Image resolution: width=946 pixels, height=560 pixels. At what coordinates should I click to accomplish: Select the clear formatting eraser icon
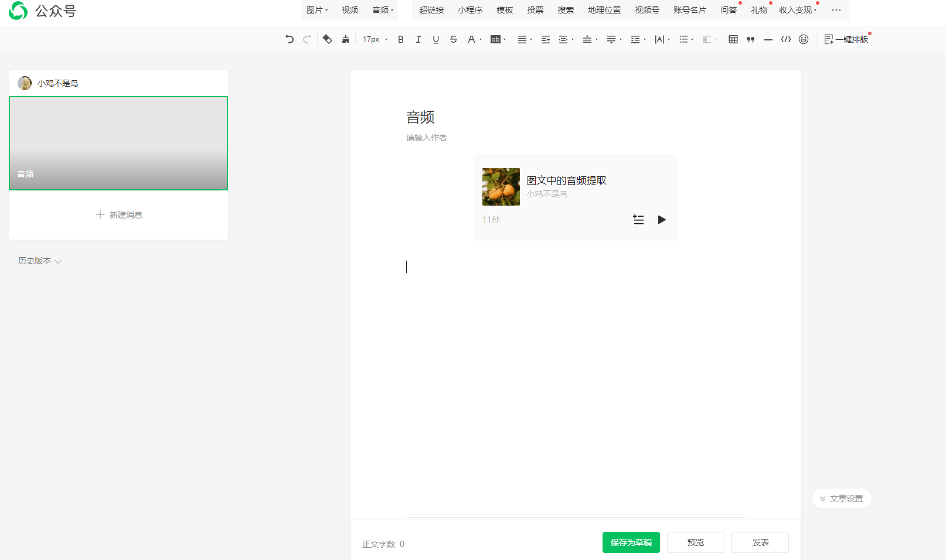[327, 39]
